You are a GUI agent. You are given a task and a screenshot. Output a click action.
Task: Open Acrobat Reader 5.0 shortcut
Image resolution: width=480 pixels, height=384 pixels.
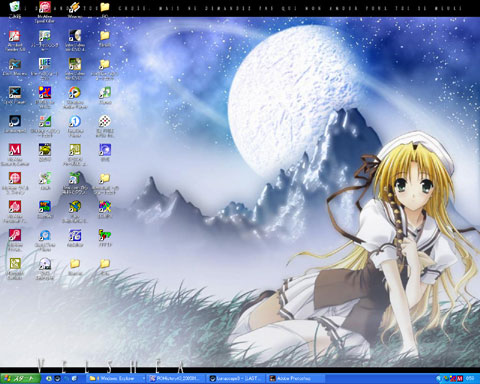[x=15, y=36]
